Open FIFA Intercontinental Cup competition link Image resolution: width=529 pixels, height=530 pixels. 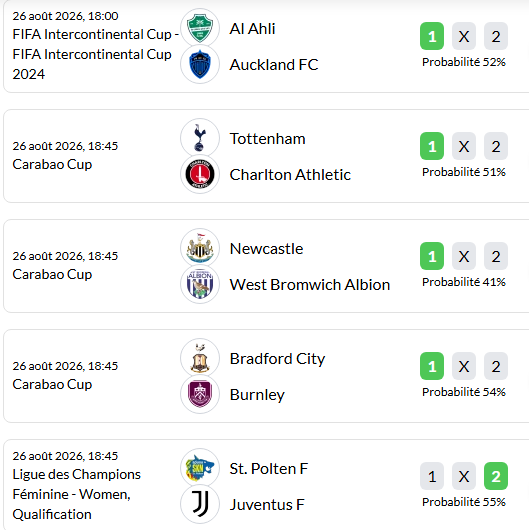[96, 54]
